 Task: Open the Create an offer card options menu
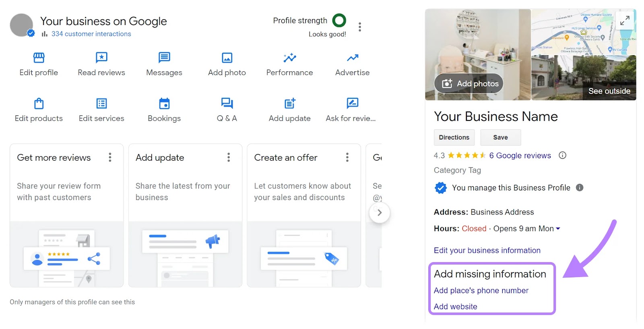tap(347, 157)
